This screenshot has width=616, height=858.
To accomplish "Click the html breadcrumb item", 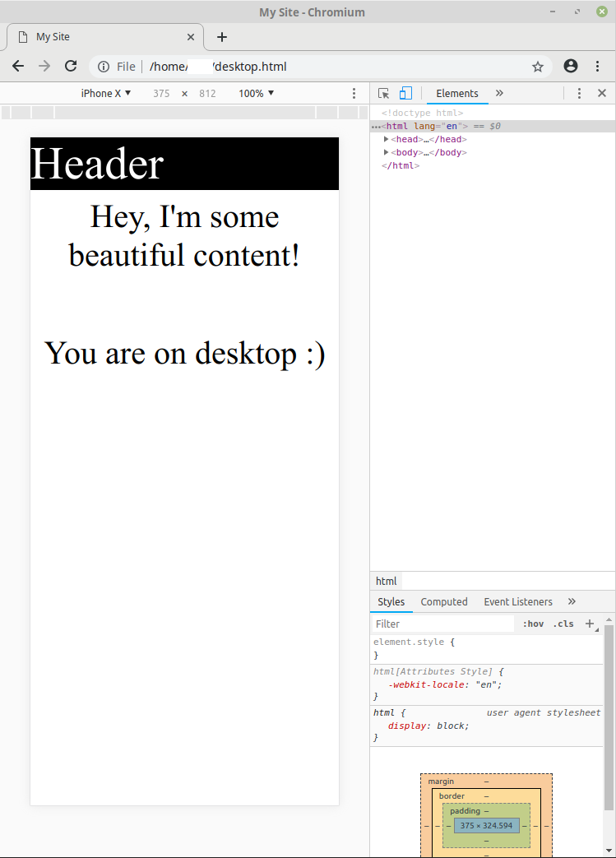I will pyautogui.click(x=387, y=581).
